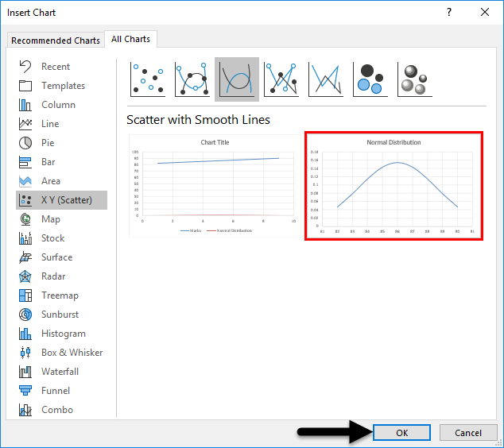Select the Bar chart icon
This screenshot has height=448, width=504.
click(25, 162)
